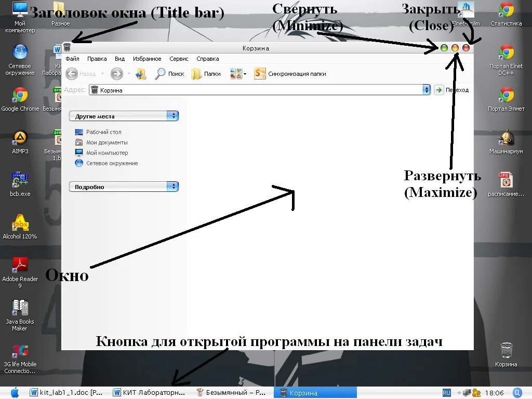Click Синхронизация папки toolbar button
This screenshot has height=399, width=532.
pos(290,74)
